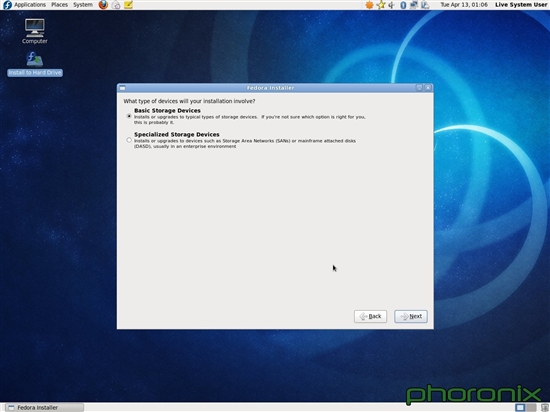
Task: Open the Applications menu
Action: tap(30, 5)
